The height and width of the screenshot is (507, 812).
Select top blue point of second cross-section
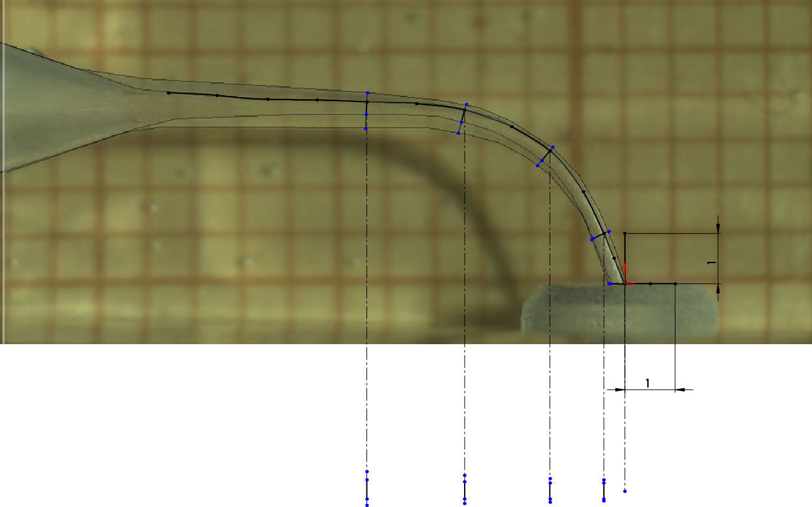(467, 104)
